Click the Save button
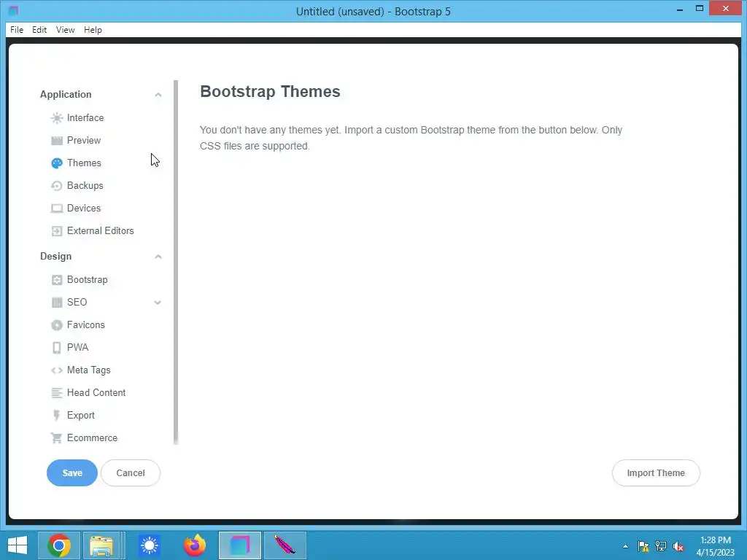This screenshot has height=560, width=747. pos(72,472)
